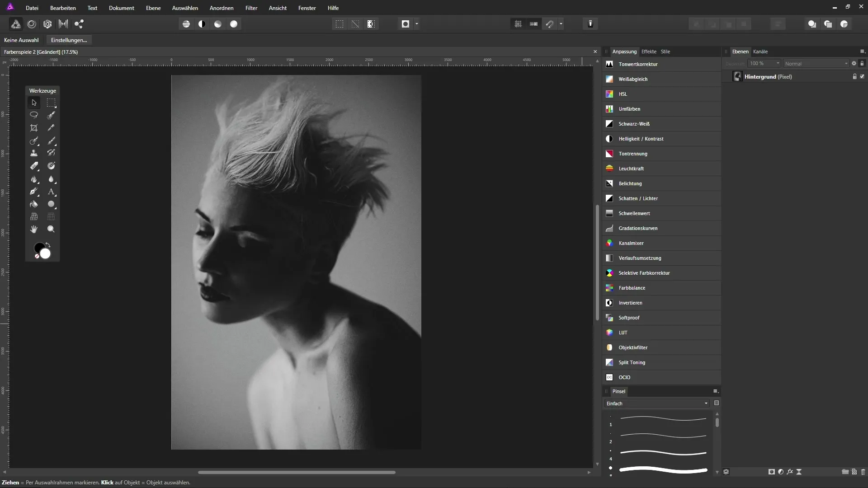Screen dimensions: 868x488
Task: Select the ellipse shape tool
Action: (x=51, y=204)
